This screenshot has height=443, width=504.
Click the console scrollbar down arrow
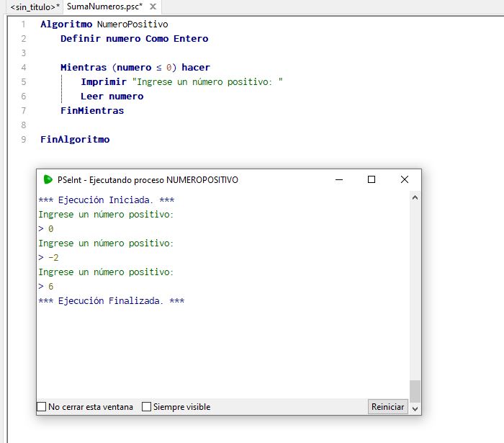tap(415, 408)
